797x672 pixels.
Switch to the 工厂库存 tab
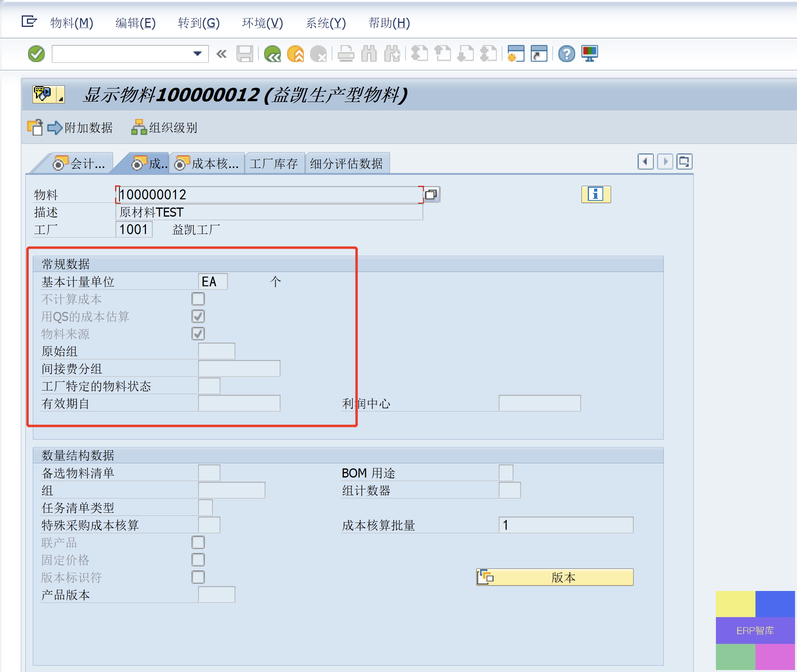point(274,163)
